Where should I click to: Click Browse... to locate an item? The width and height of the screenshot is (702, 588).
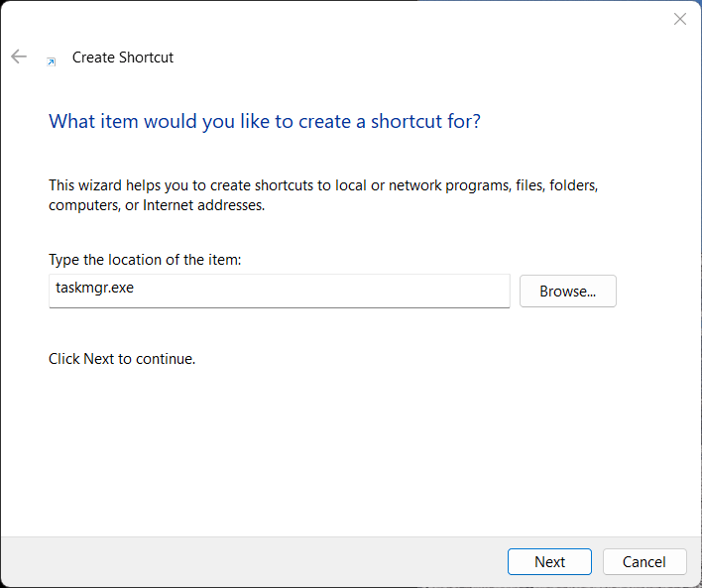567,292
